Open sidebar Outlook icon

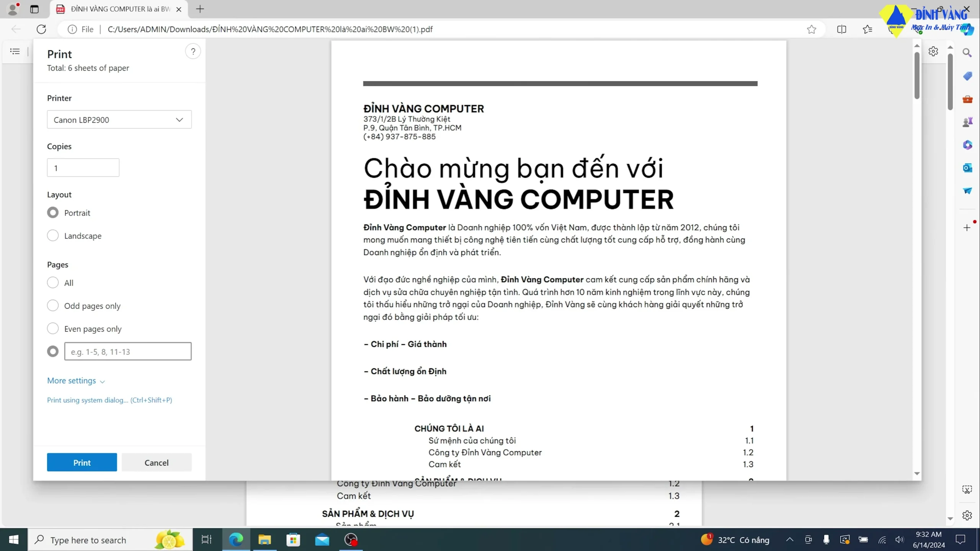pos(967,168)
